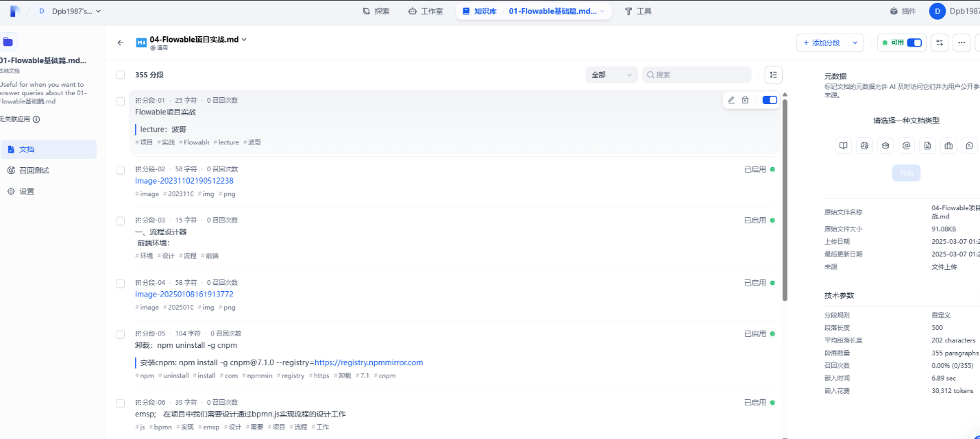Open the registry.npmmirror.com link

[369, 362]
